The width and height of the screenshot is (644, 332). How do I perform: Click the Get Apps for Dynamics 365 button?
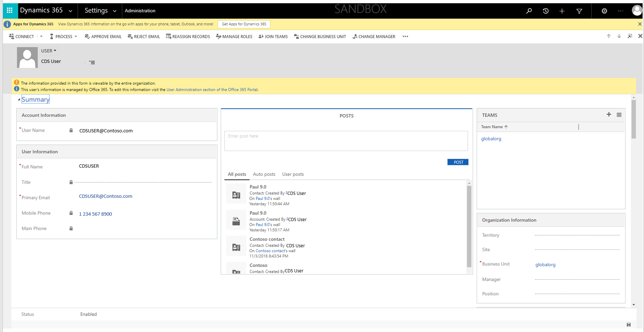[244, 24]
